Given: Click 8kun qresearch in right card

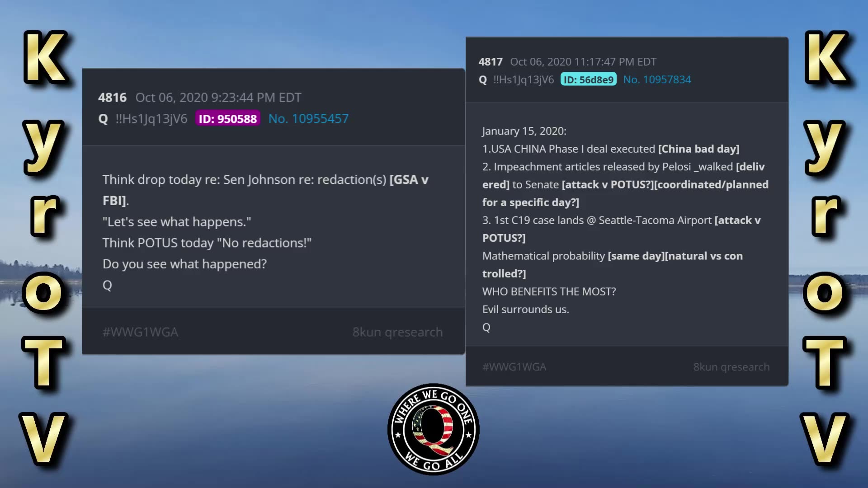Looking at the screenshot, I should 731,367.
